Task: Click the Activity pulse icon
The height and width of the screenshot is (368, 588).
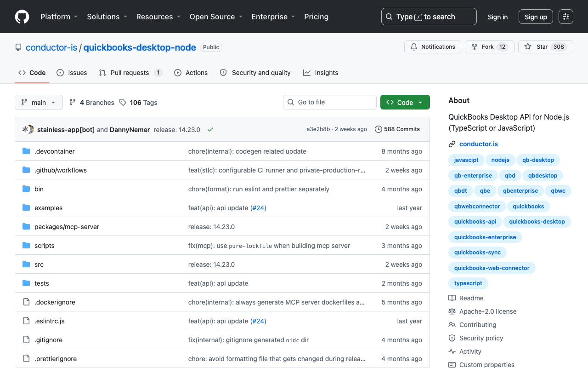Action: (452, 351)
